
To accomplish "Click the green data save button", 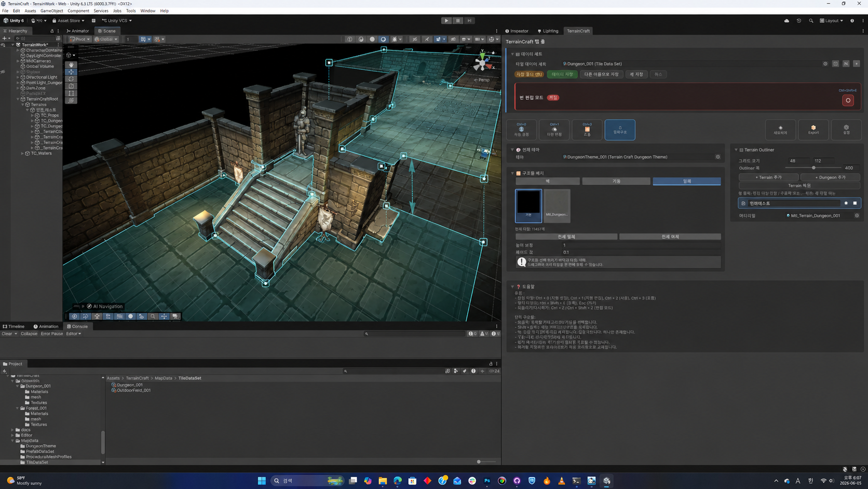I will [x=562, y=74].
